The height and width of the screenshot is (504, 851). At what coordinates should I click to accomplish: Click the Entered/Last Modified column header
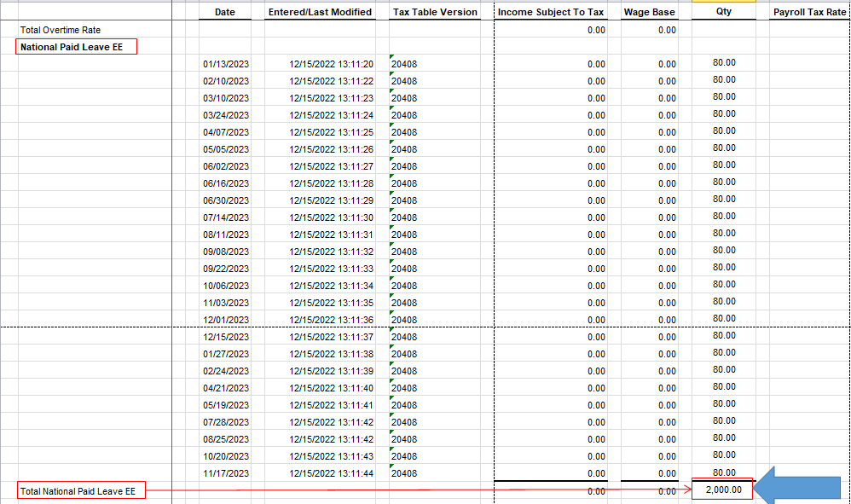pos(320,11)
